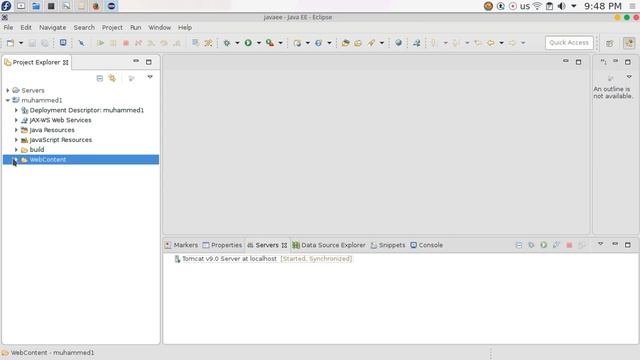
Task: Open the External Tools dropdown arrow
Action: click(280, 43)
